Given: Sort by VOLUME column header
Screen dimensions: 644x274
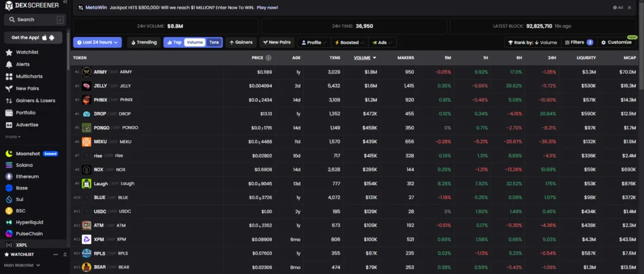Looking at the screenshot, I should (x=365, y=58).
